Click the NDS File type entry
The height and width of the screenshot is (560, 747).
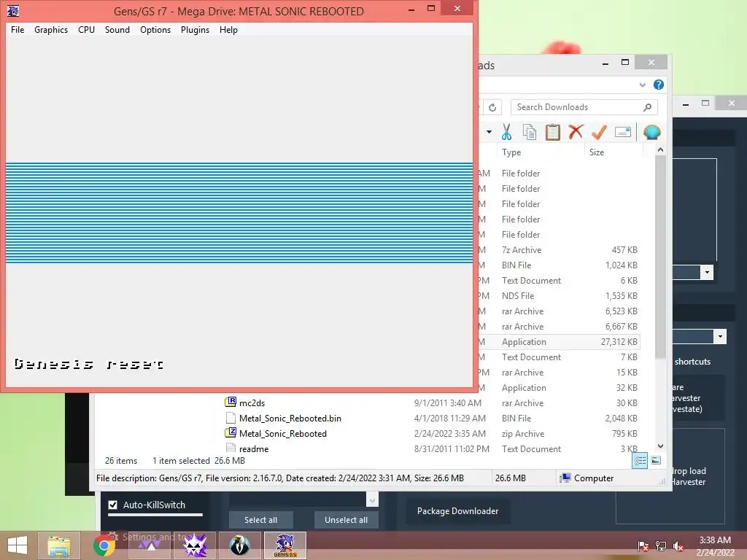coord(518,296)
